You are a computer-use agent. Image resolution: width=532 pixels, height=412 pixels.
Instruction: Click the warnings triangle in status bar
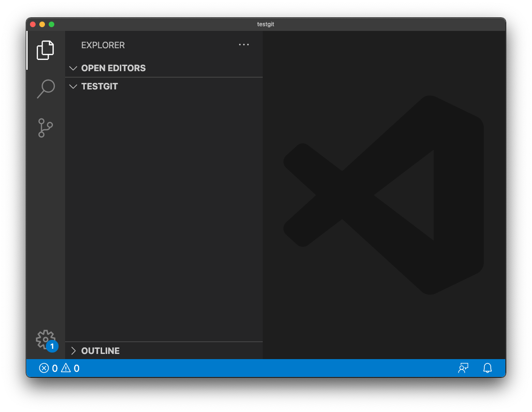66,368
